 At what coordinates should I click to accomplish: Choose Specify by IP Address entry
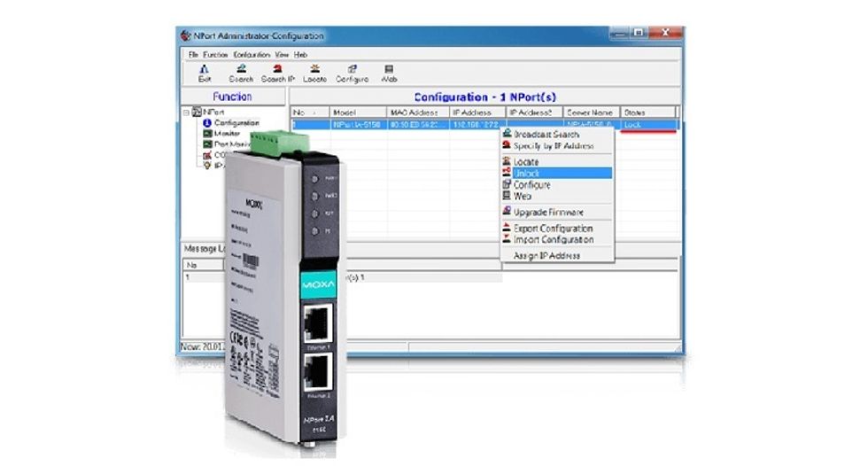coord(554,146)
